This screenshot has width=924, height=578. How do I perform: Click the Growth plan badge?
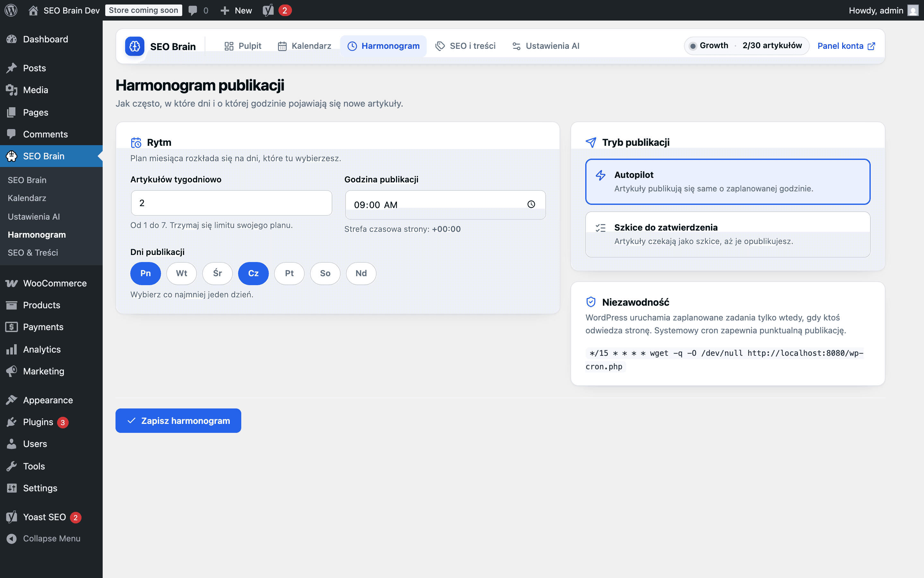[747, 46]
